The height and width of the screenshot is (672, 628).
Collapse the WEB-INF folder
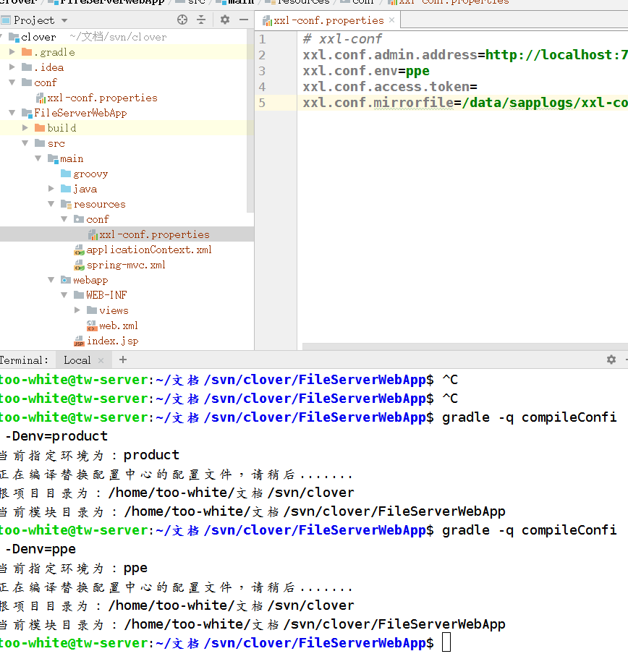pos(64,295)
